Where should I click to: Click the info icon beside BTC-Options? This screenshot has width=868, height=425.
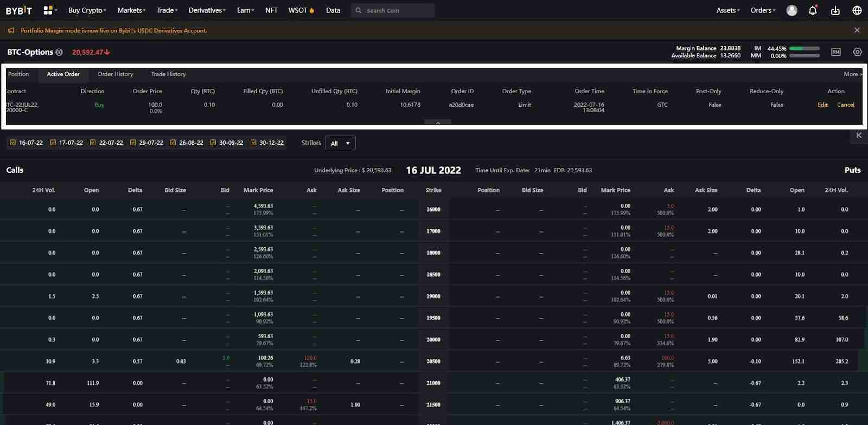[x=59, y=52]
